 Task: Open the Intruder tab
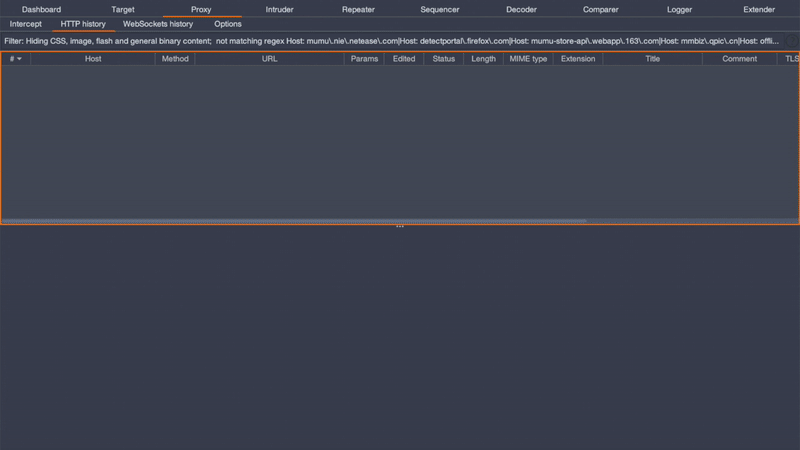coord(279,9)
